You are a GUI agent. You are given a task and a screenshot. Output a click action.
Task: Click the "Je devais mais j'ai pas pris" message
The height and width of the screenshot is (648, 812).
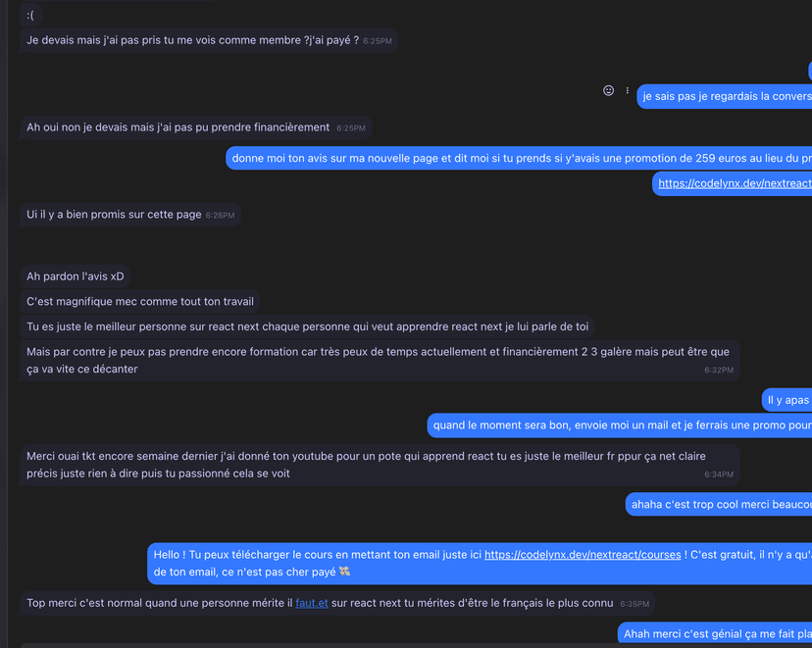tap(192, 41)
